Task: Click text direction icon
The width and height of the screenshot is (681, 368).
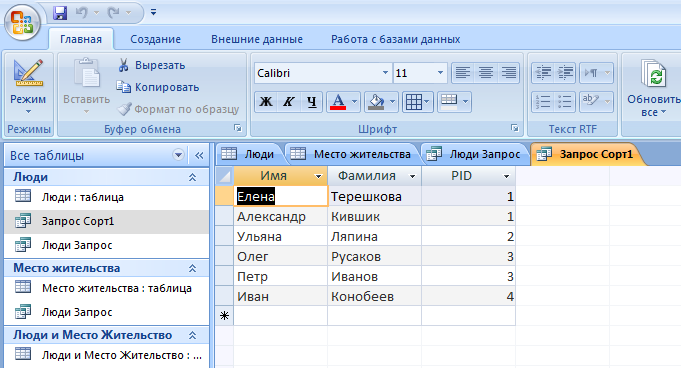Action: (591, 73)
